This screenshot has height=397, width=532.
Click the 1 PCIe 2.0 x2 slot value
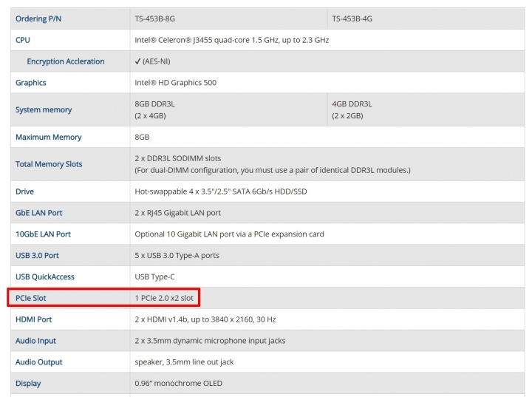coord(164,298)
